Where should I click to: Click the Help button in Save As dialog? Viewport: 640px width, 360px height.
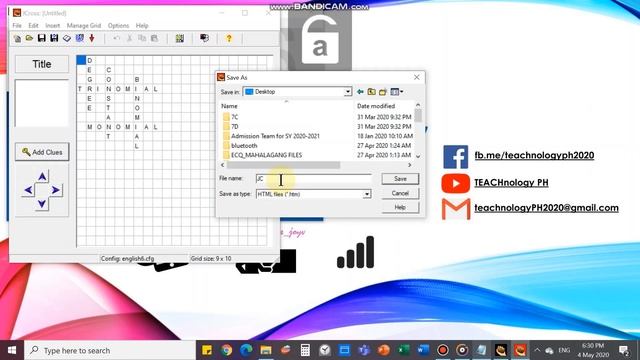pyautogui.click(x=400, y=207)
